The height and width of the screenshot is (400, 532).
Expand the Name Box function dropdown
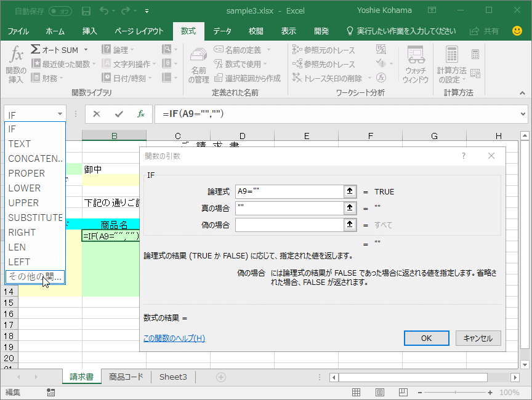pos(60,114)
